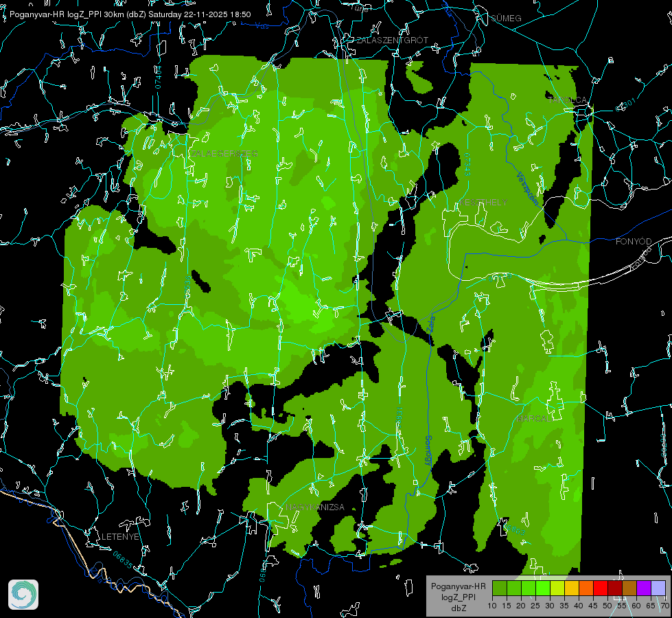This screenshot has height=618, width=672.
Task: Select the 65–70 dBZ lavender swatch
Action: [x=658, y=588]
